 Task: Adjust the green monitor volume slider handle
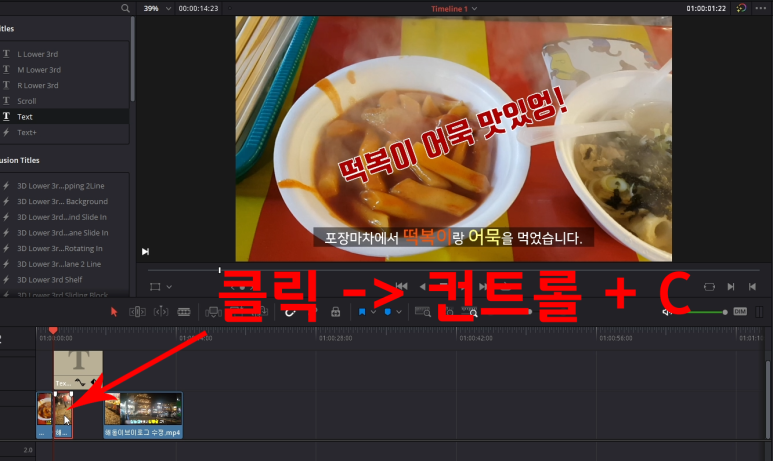pyautogui.click(x=725, y=312)
